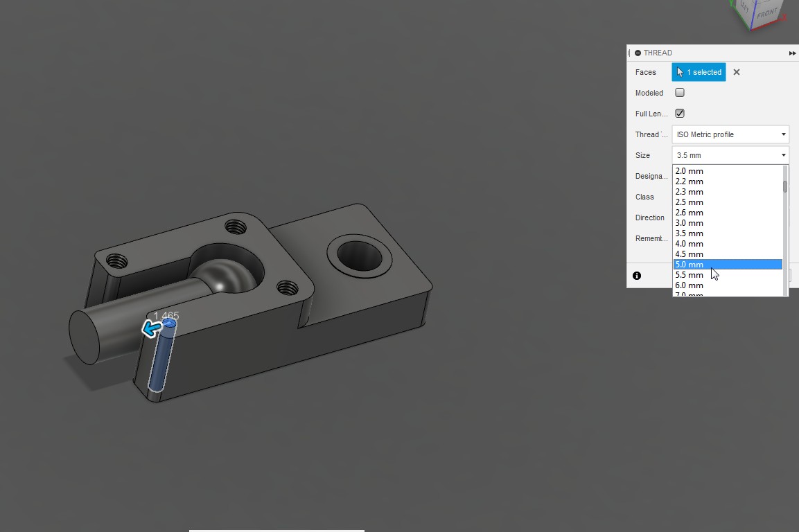Open the Thread Type ISO Metric profile dropdown
799x532 pixels.
[x=730, y=134]
